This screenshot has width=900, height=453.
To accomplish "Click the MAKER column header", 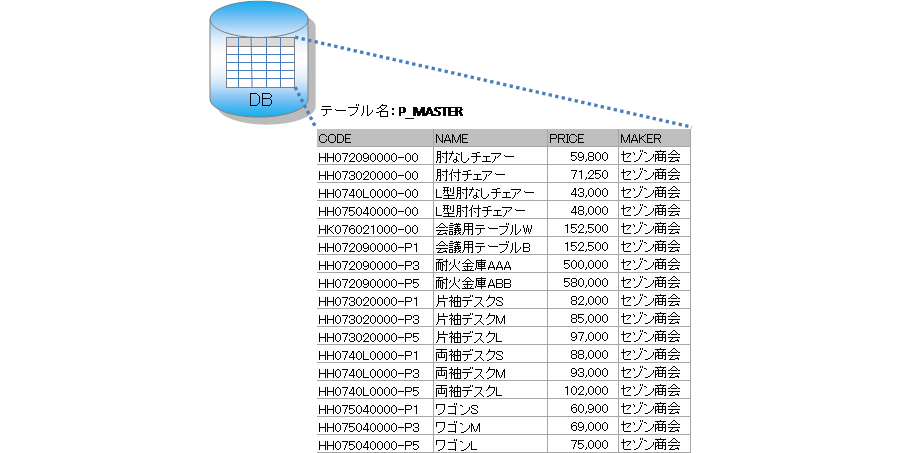I will tap(652, 138).
